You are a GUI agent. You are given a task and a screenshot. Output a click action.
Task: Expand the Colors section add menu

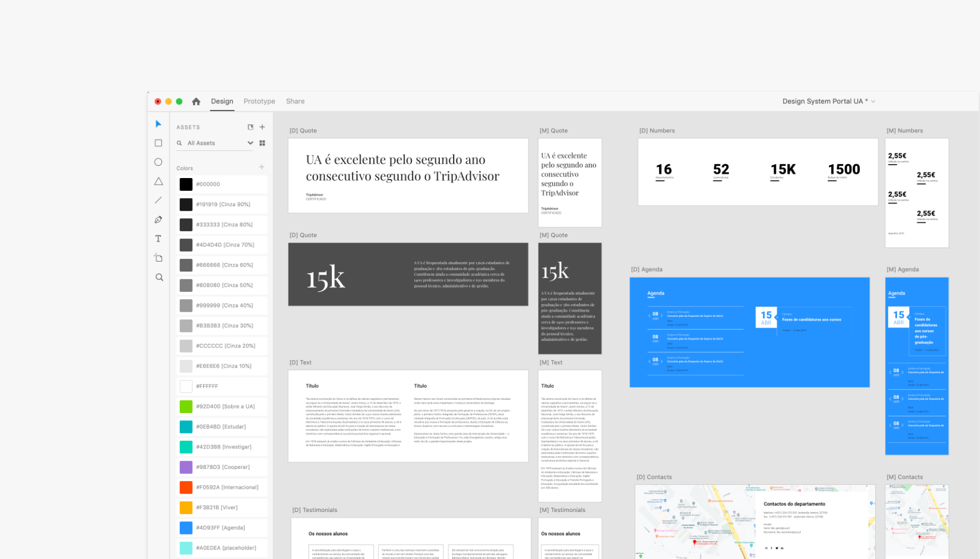pyautogui.click(x=261, y=167)
